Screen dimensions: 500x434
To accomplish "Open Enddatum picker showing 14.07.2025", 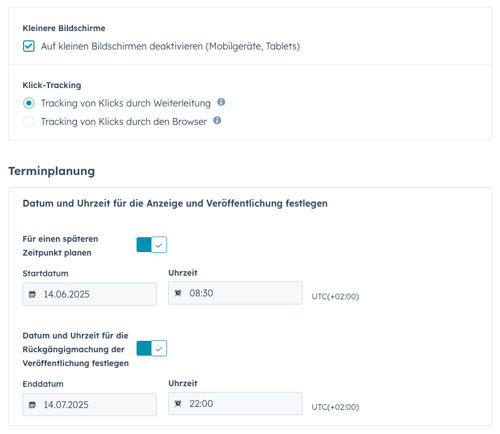I will pyautogui.click(x=89, y=405).
